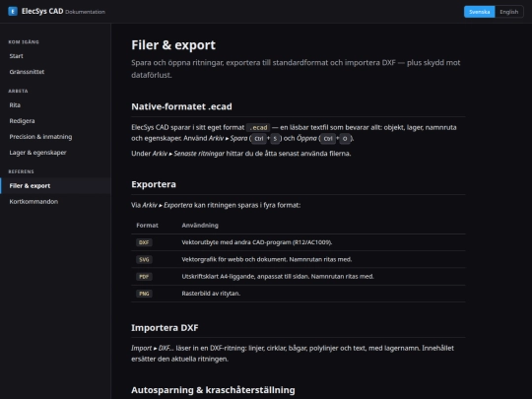Click the Autosparning & kraschåterställning heading
The height and width of the screenshot is (399, 532).
coord(213,390)
